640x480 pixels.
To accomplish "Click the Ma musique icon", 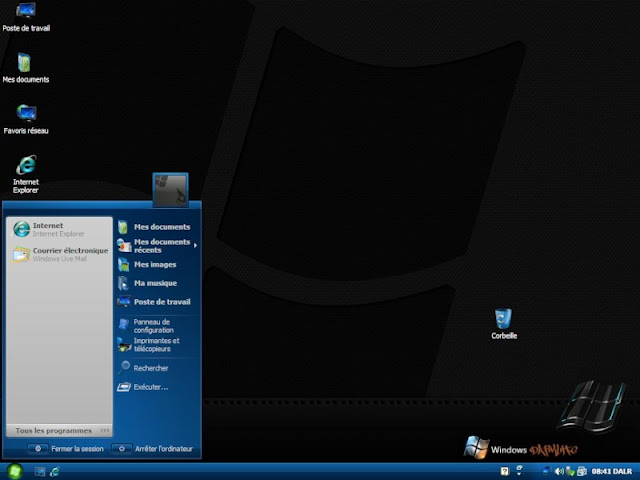I will point(123,283).
